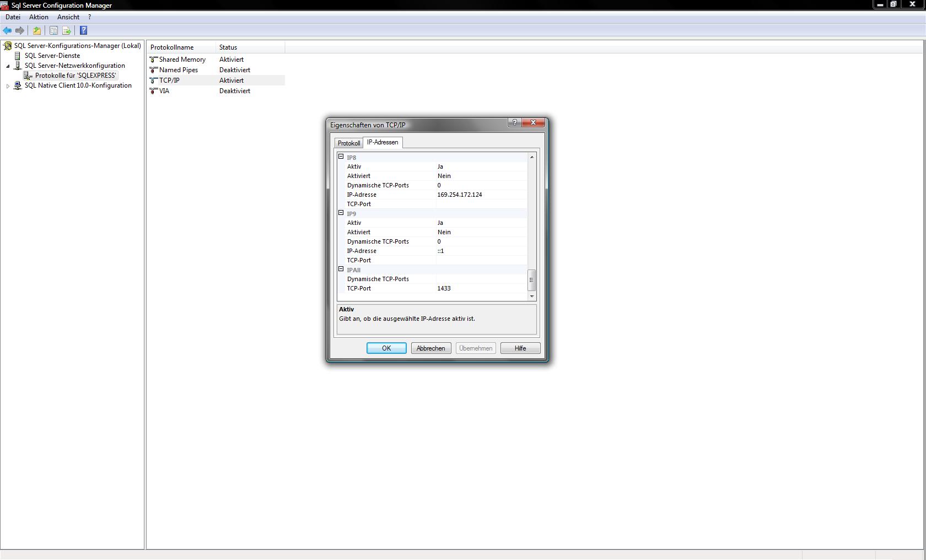Viewport: 926px width, 560px height.
Task: Click the IP9 Aktiviert value Nein
Action: coord(481,232)
